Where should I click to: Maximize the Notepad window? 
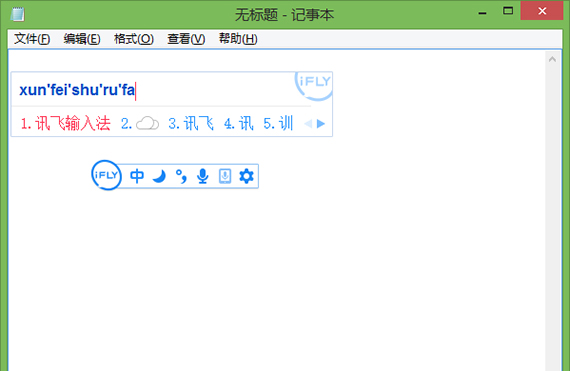click(508, 11)
